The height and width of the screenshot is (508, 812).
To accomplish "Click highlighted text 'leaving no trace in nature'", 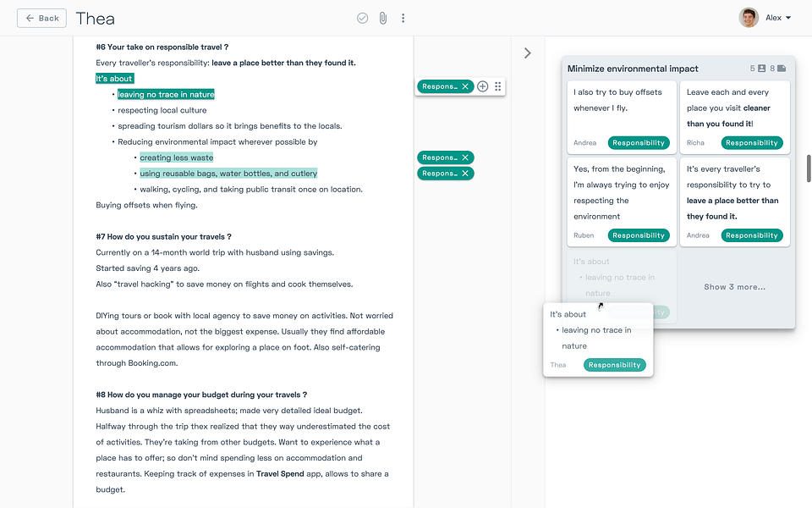I will click(x=166, y=94).
